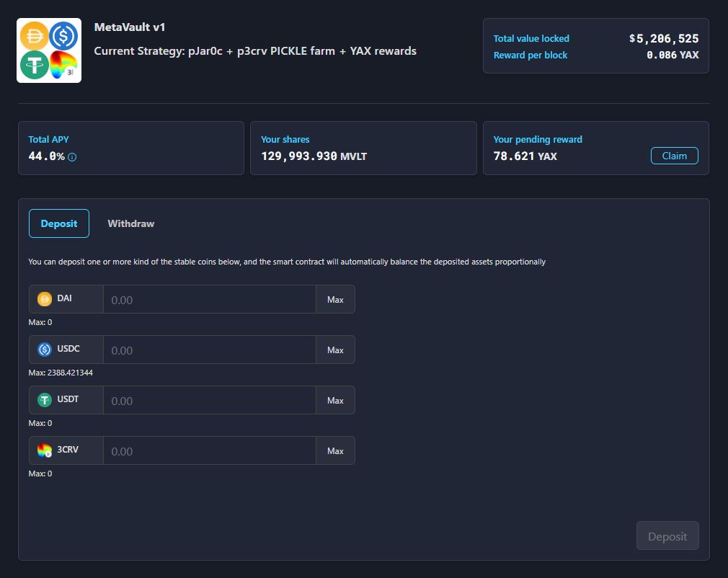
Task: Click the "Total value locked" label
Action: point(531,38)
